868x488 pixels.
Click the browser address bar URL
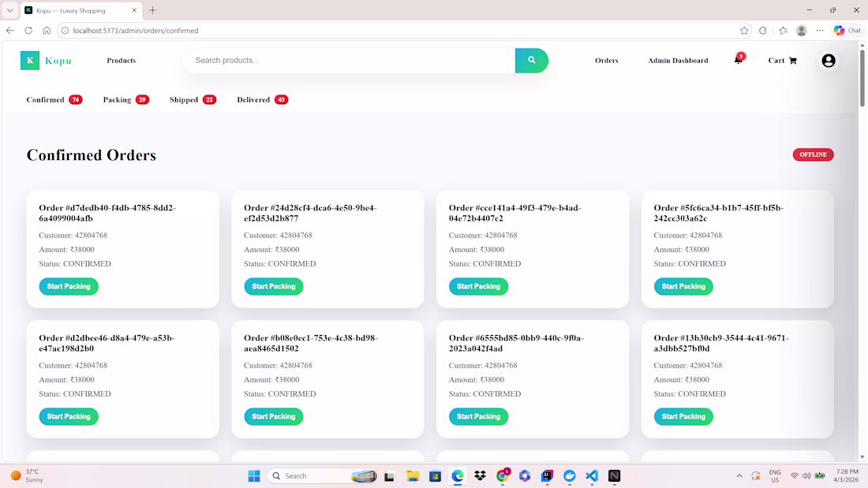point(136,31)
